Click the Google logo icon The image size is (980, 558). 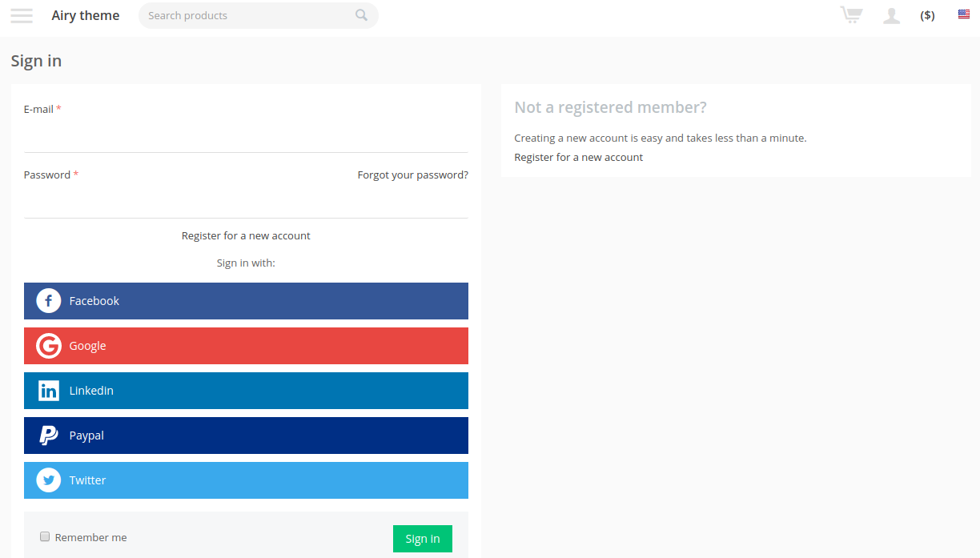click(49, 346)
